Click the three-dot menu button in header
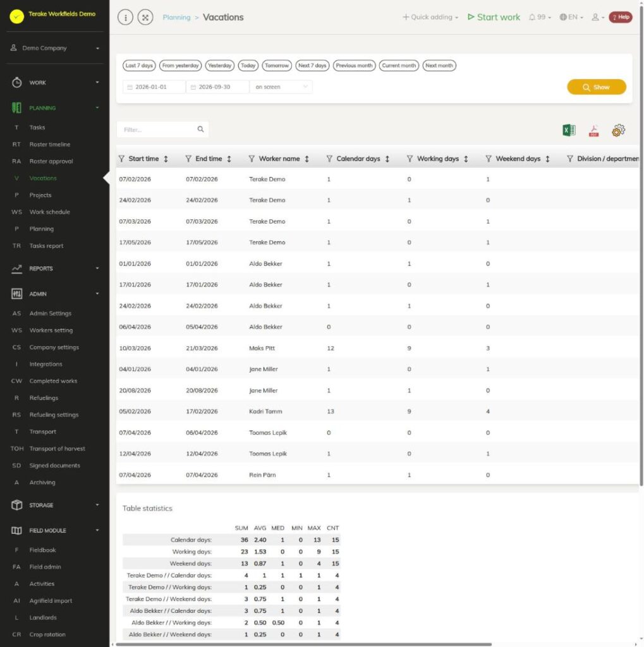 126,17
